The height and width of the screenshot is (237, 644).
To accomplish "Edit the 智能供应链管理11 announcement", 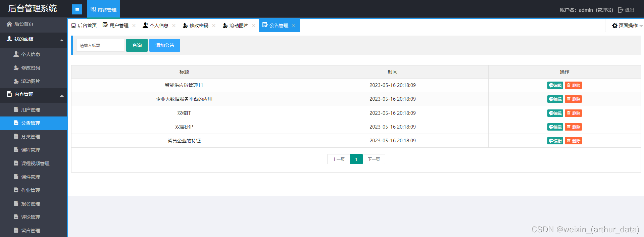I will click(x=555, y=85).
